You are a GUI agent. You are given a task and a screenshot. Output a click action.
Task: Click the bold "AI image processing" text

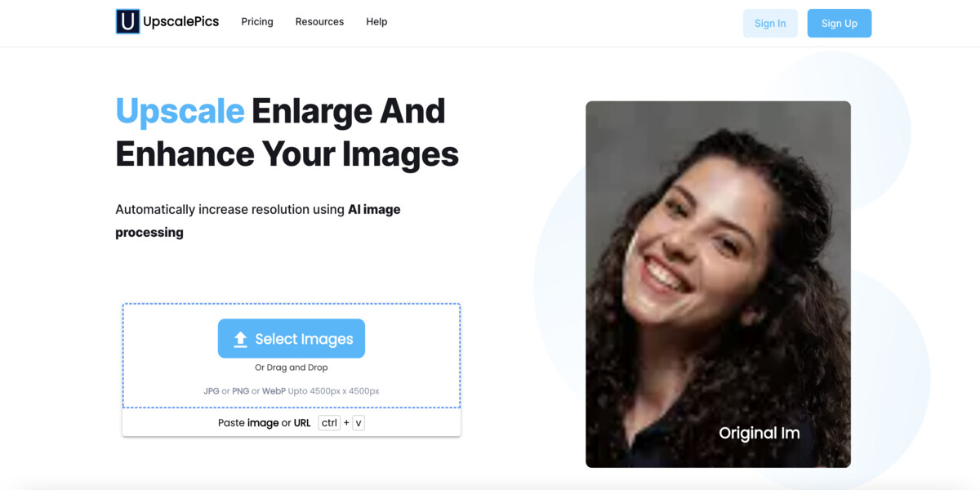click(375, 209)
